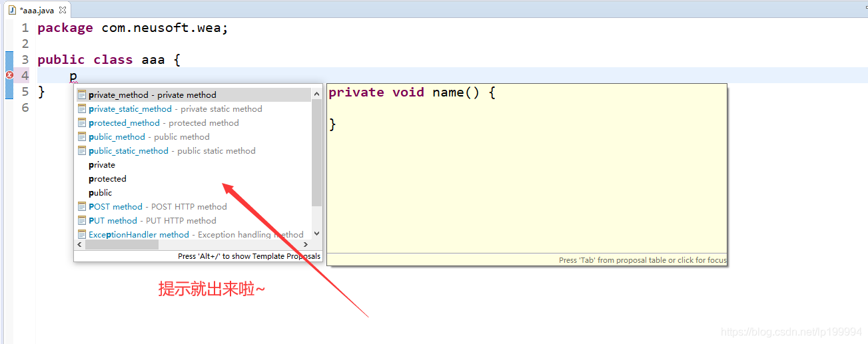Click the closing brace on line 5
Viewport: 868px width, 344px height.
coord(41,92)
